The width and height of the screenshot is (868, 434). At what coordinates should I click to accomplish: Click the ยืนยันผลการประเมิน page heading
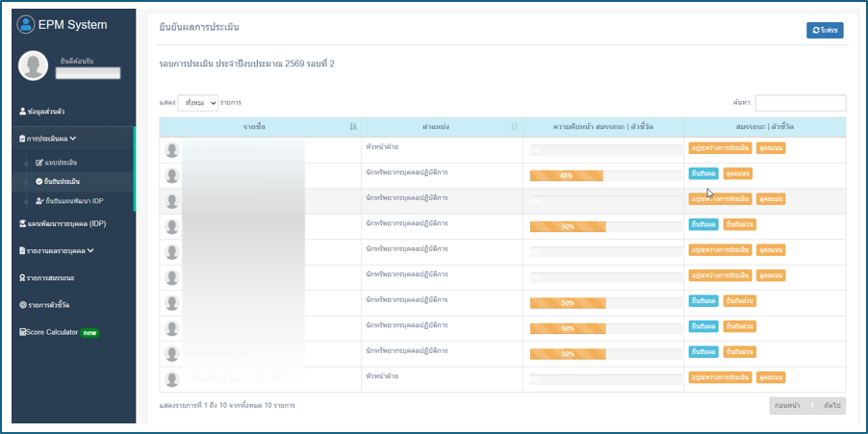[199, 27]
